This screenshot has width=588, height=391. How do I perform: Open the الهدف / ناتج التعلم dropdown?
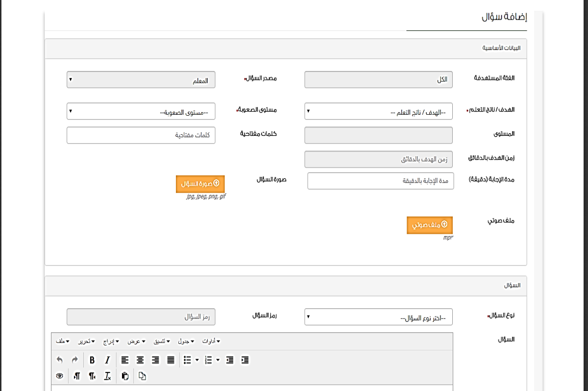[x=379, y=111]
